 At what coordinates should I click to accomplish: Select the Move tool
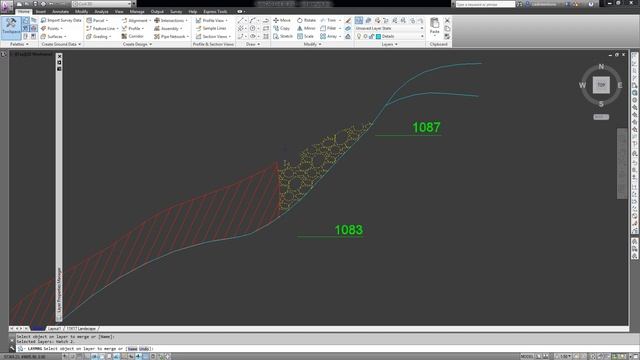click(x=282, y=20)
